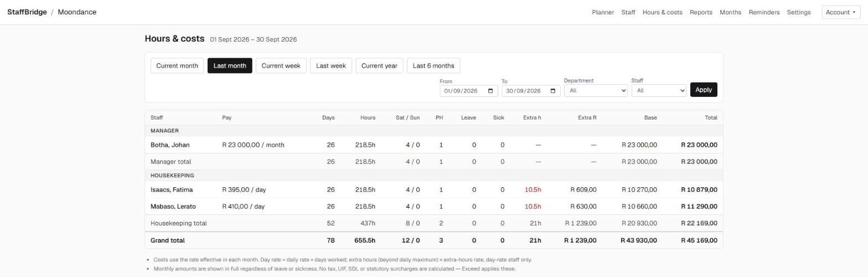Open staff member Botha, Johan

click(x=170, y=145)
